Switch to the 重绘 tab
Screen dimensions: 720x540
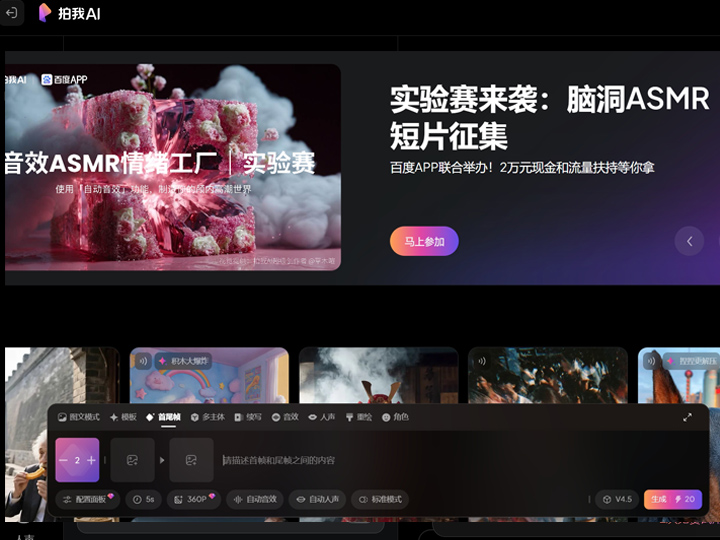(x=359, y=417)
